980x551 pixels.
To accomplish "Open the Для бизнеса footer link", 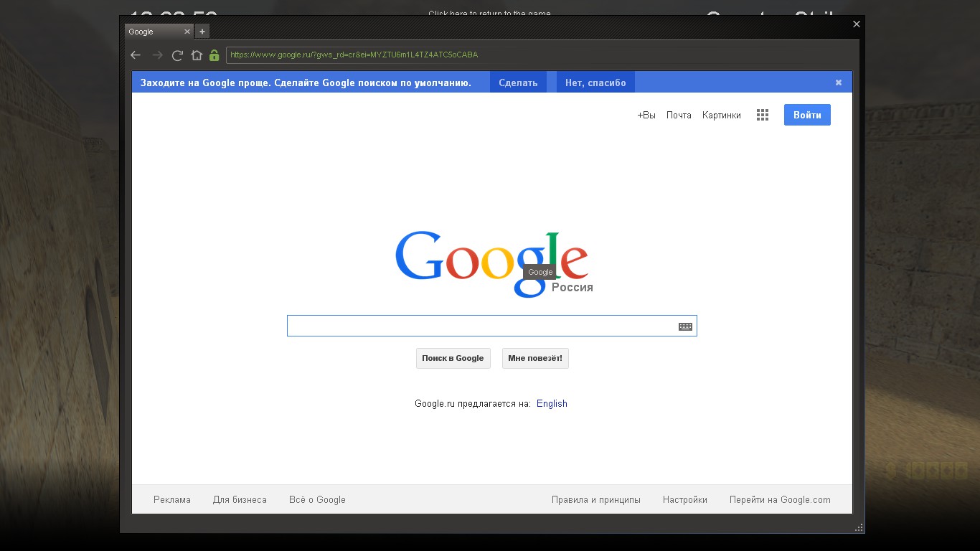I will tap(240, 500).
